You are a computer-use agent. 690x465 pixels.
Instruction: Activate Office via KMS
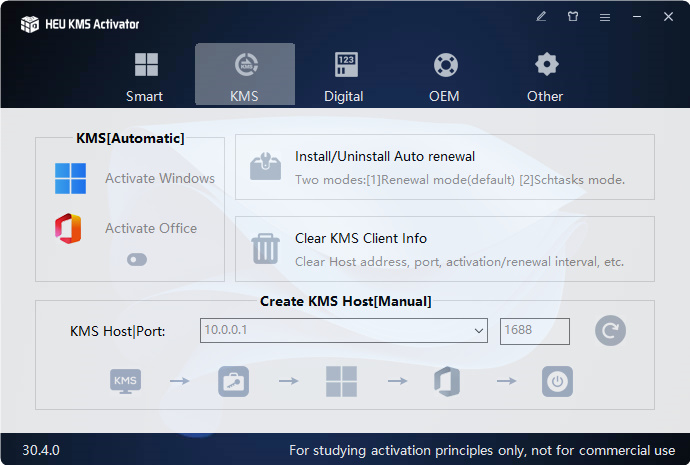click(151, 228)
